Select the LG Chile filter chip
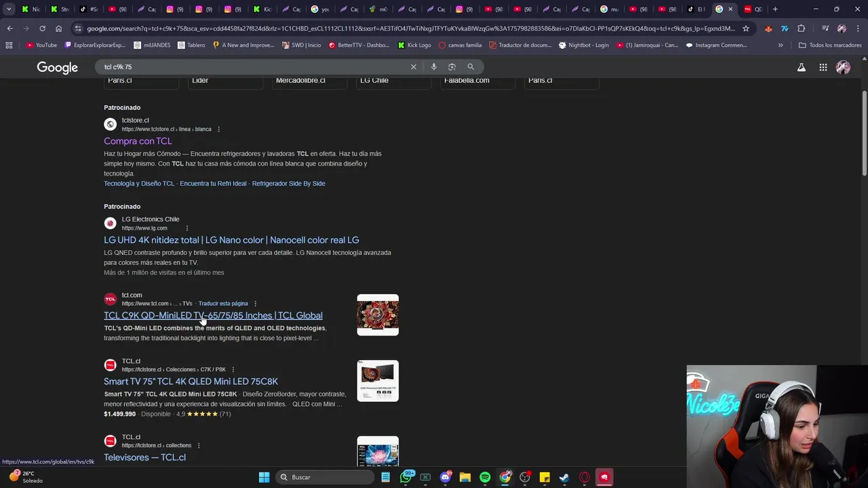The image size is (868, 488). tap(393, 81)
